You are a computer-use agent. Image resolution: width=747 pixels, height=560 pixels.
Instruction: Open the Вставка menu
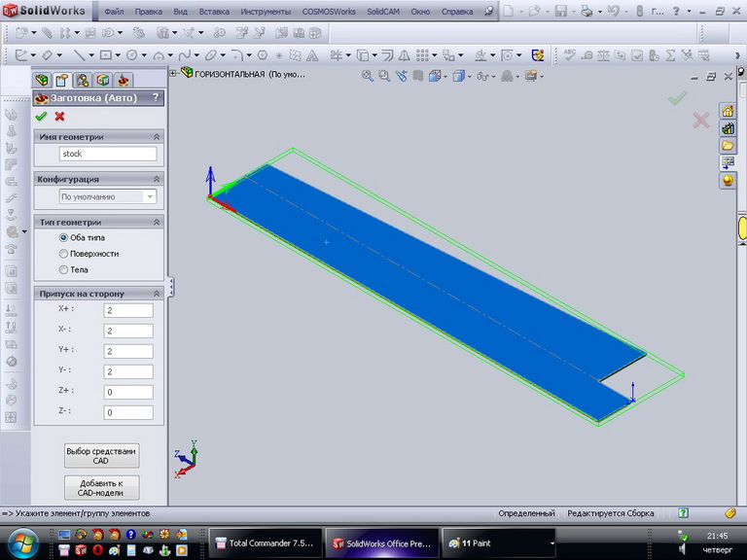(x=214, y=12)
